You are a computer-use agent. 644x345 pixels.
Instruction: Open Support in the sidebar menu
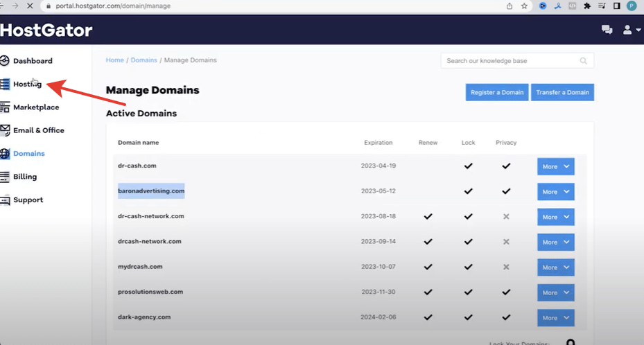tap(28, 200)
